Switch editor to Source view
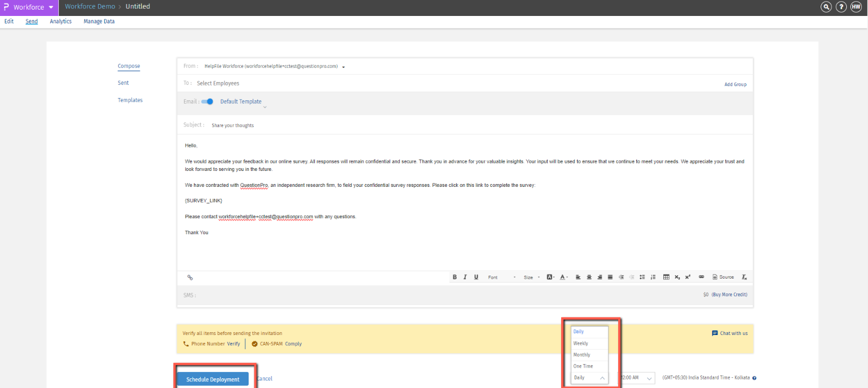Image resolution: width=868 pixels, height=388 pixels. (x=723, y=277)
